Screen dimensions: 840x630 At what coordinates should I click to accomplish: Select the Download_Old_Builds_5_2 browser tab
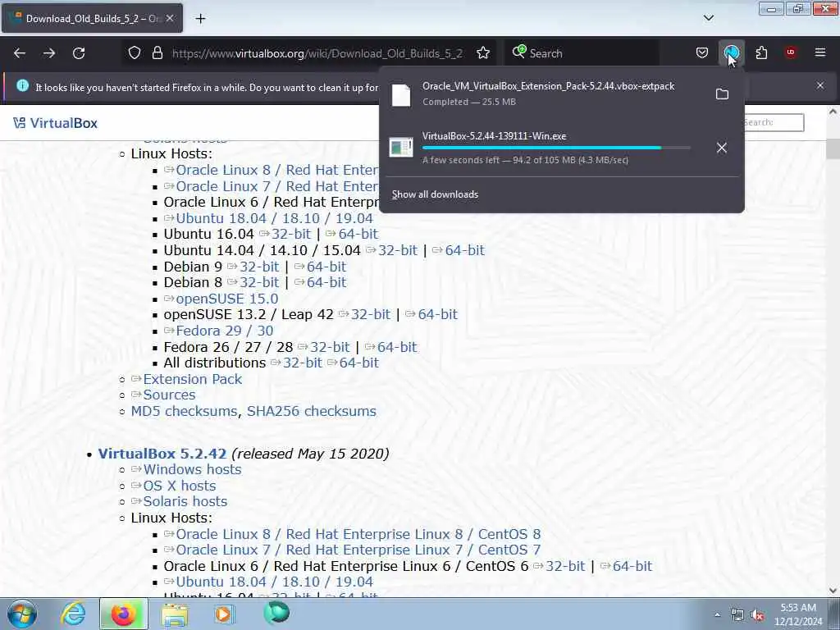tap(92, 18)
